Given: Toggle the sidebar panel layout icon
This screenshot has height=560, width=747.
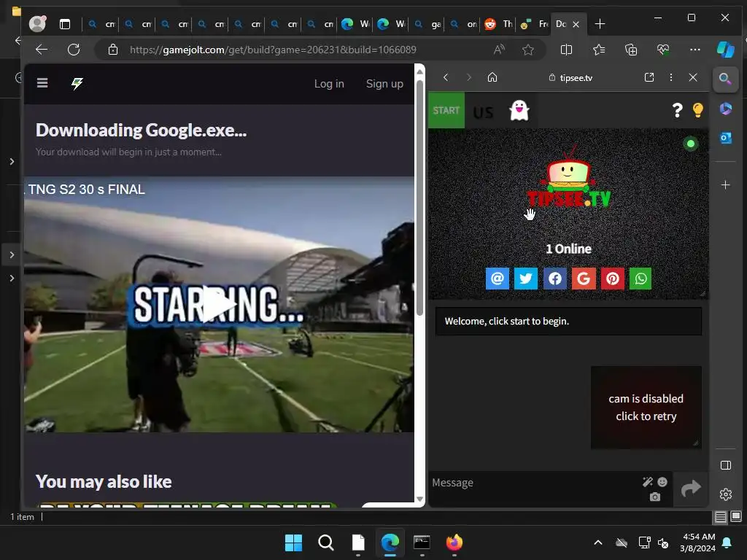Looking at the screenshot, I should coord(726,465).
